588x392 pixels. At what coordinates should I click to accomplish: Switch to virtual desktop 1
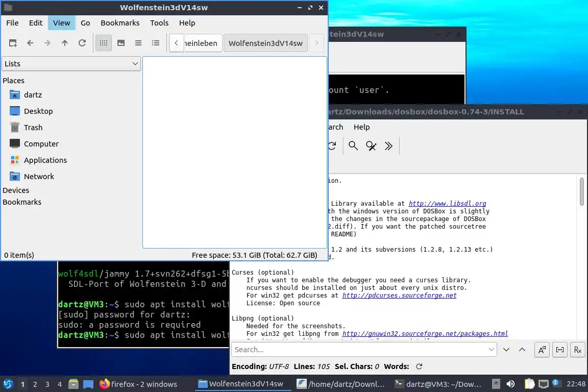tap(23, 384)
